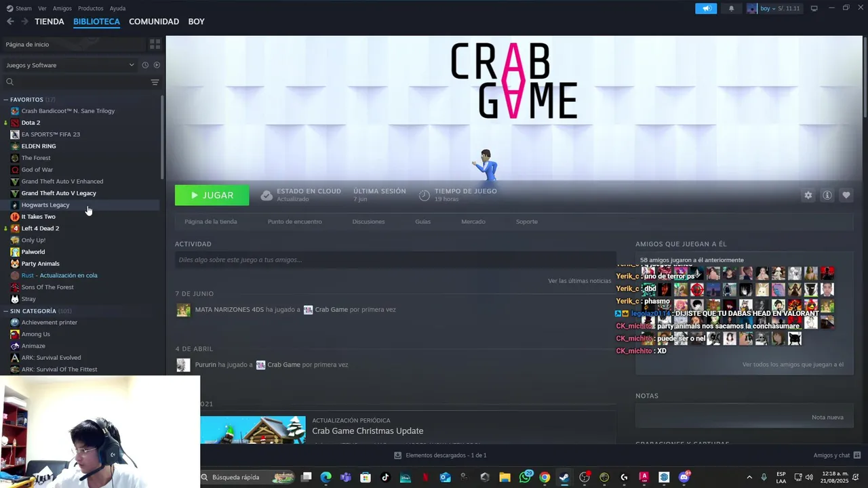Switch to COMUNIDAD tab
The height and width of the screenshot is (488, 868).
[154, 22]
